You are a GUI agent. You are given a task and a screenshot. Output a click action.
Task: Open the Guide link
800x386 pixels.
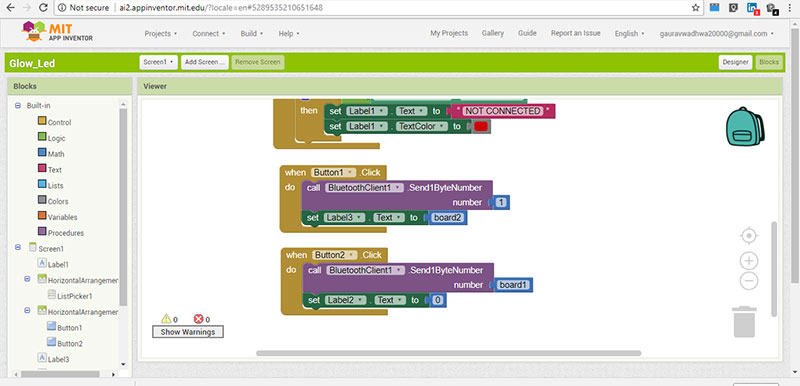click(x=527, y=33)
